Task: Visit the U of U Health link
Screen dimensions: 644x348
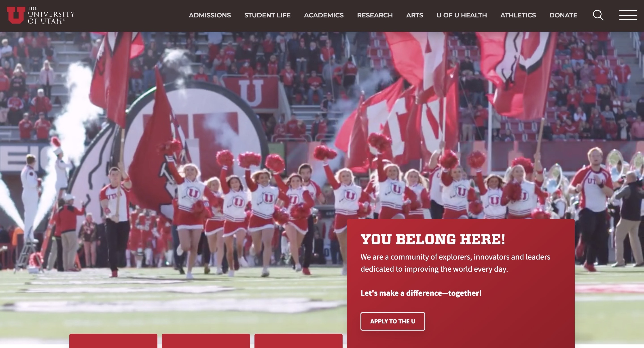Action: tap(462, 15)
